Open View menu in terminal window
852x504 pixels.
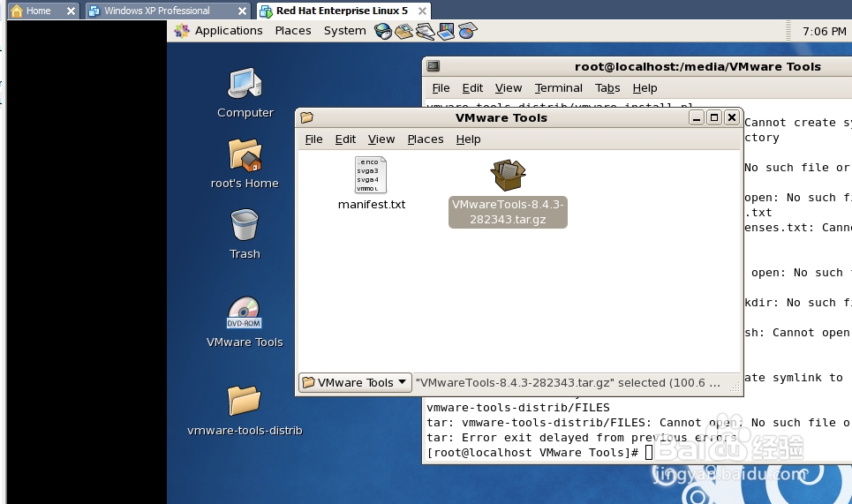(509, 88)
